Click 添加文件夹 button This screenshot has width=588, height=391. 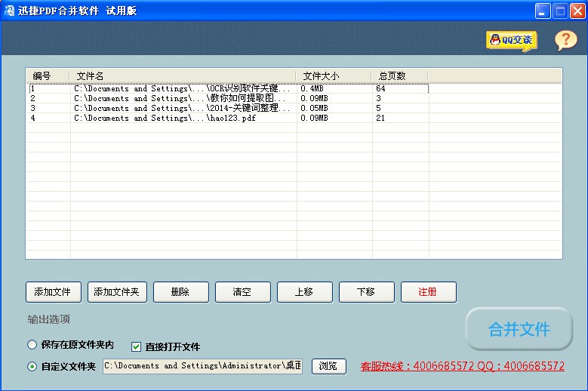pyautogui.click(x=116, y=291)
